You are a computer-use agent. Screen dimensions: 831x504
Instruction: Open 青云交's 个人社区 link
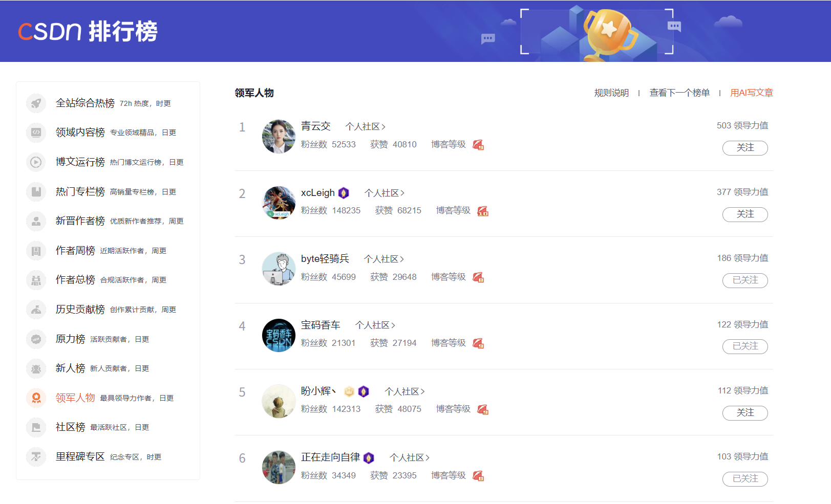tap(365, 127)
